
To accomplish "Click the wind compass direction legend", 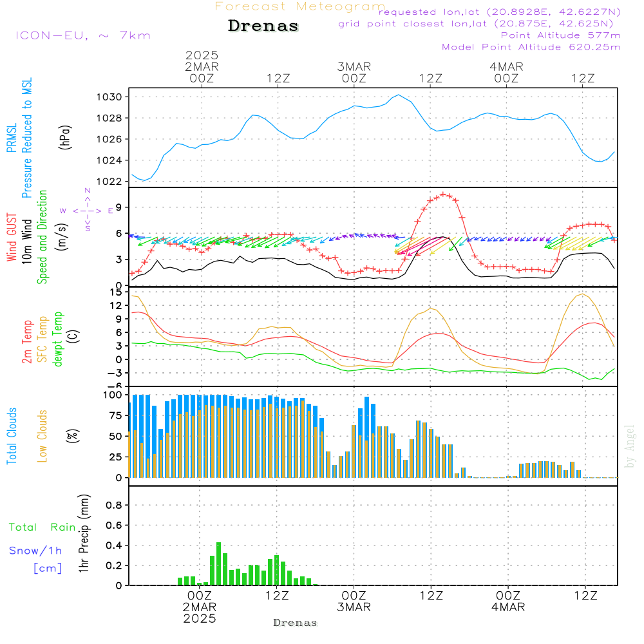I will click(87, 211).
